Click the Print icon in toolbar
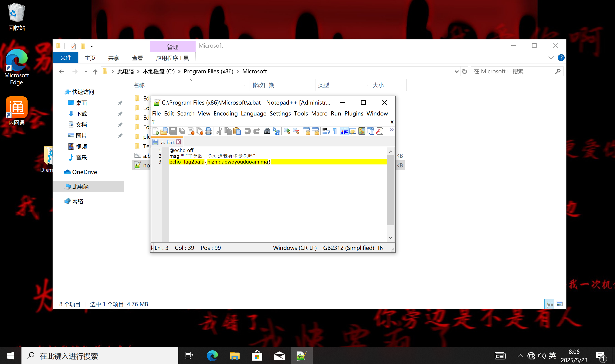Viewport: 615px width, 364px height. [208, 131]
